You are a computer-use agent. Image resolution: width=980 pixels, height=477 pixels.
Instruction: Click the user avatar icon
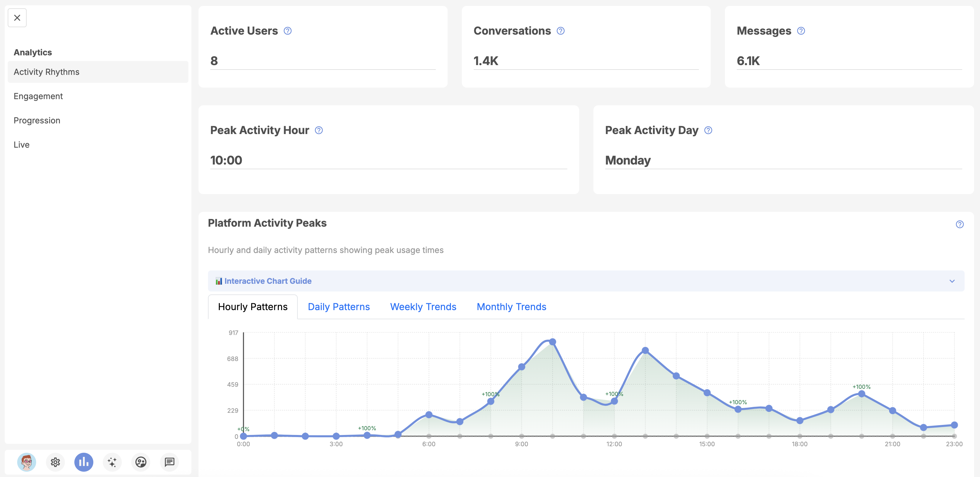point(27,462)
